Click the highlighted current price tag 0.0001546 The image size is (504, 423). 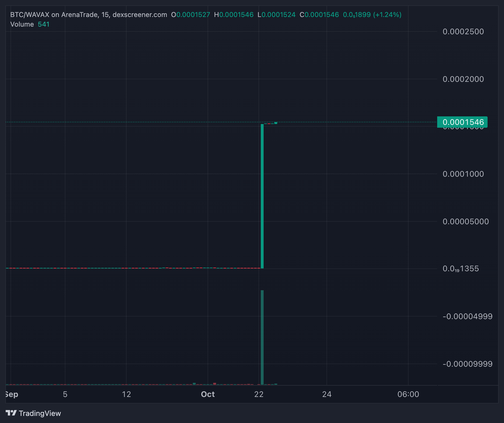tap(462, 122)
